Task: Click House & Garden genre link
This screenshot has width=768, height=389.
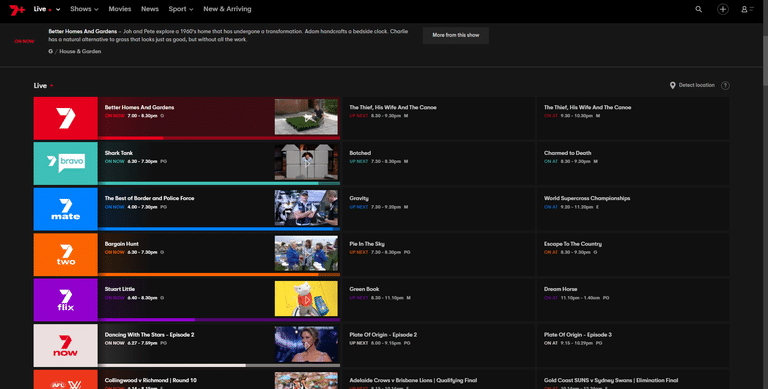Action: point(80,51)
